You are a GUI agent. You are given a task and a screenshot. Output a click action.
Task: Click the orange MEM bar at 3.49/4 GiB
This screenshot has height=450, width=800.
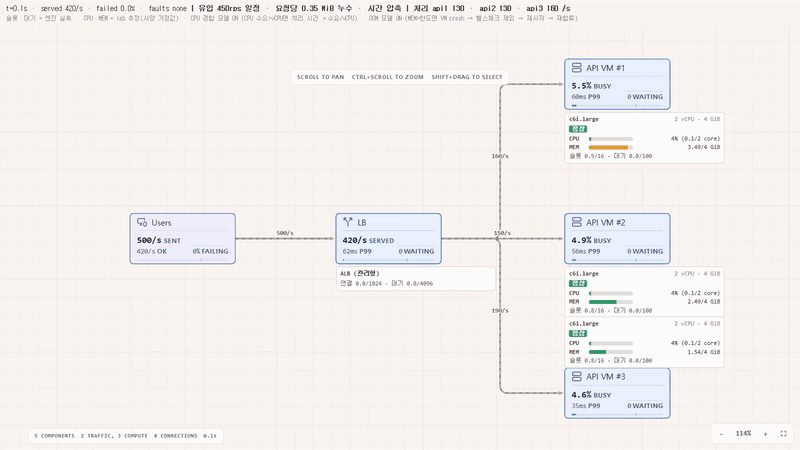click(x=609, y=147)
